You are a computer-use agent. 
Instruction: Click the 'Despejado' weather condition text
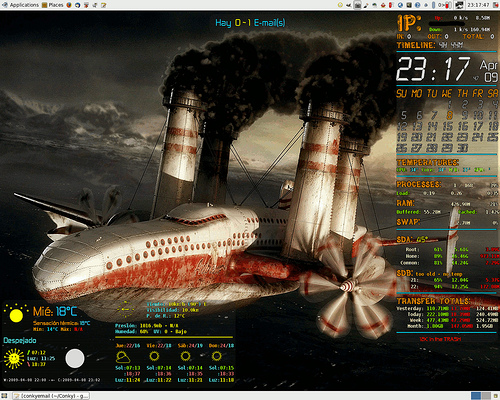20,340
